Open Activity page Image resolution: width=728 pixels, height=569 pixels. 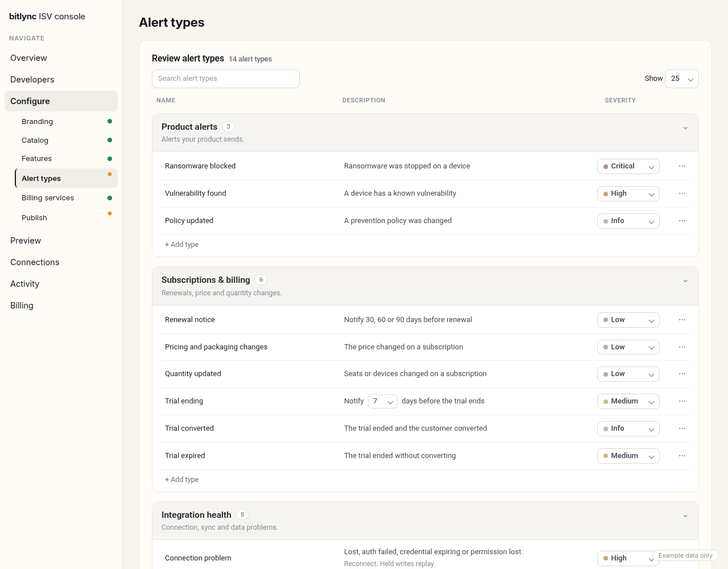[x=61, y=284]
